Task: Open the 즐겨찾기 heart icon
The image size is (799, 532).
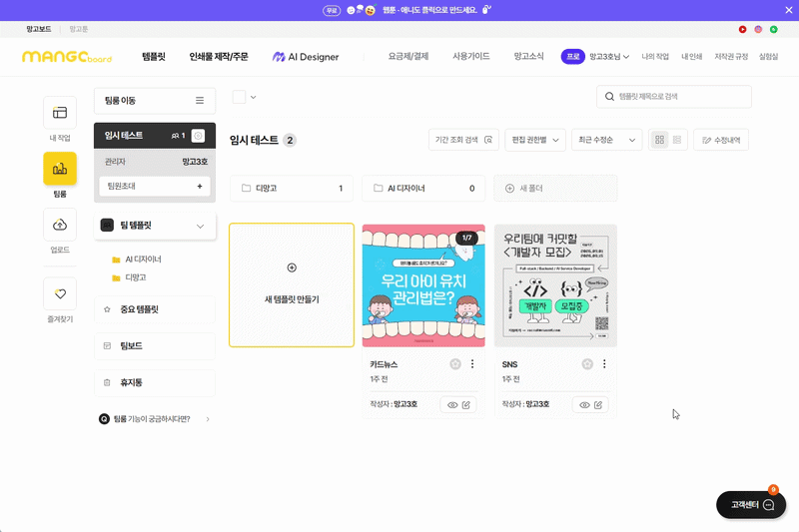Action: click(60, 293)
